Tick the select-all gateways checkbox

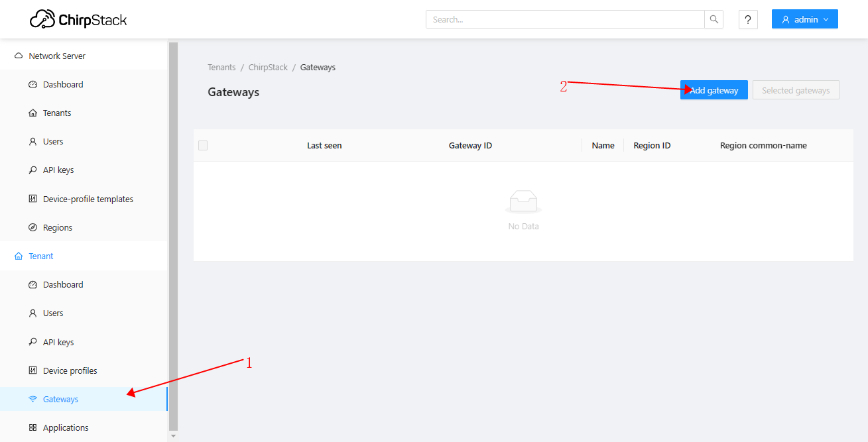[x=203, y=146]
